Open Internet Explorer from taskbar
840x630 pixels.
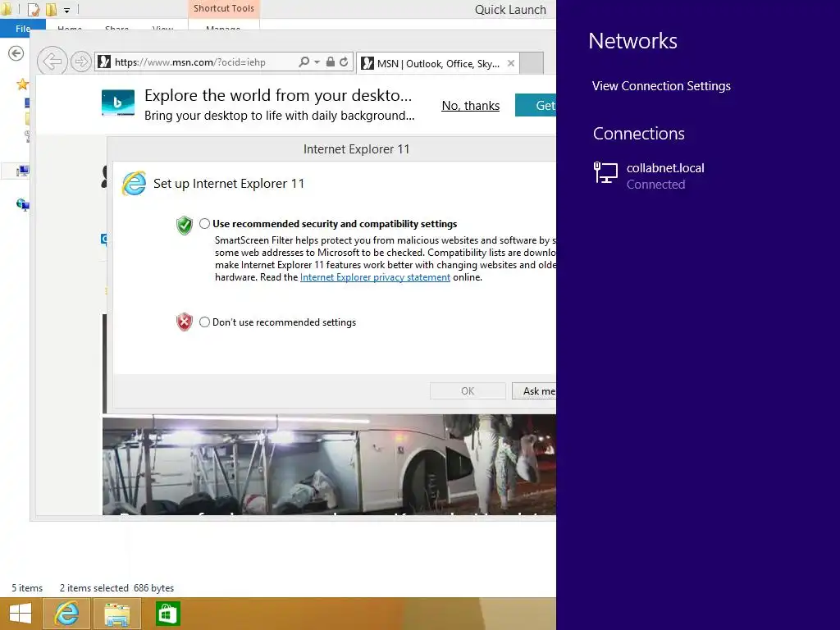point(66,614)
